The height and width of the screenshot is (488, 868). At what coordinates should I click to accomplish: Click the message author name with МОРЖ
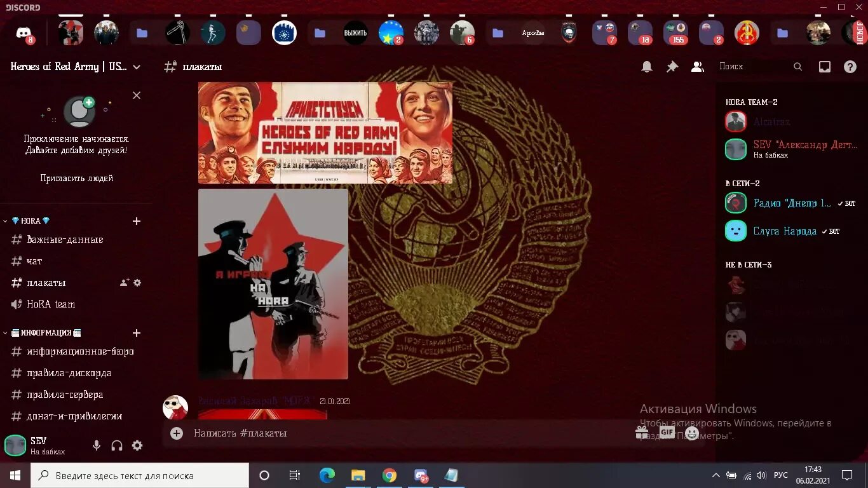click(257, 401)
